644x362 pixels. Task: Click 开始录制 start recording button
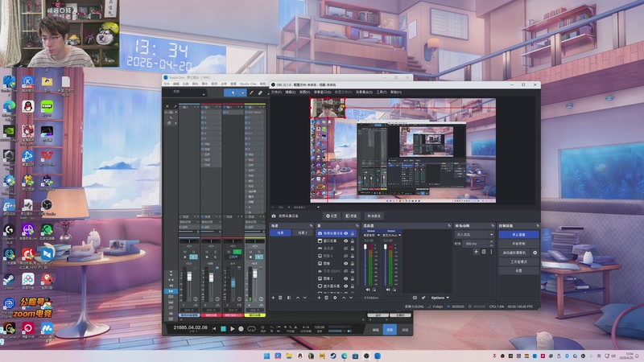(518, 244)
